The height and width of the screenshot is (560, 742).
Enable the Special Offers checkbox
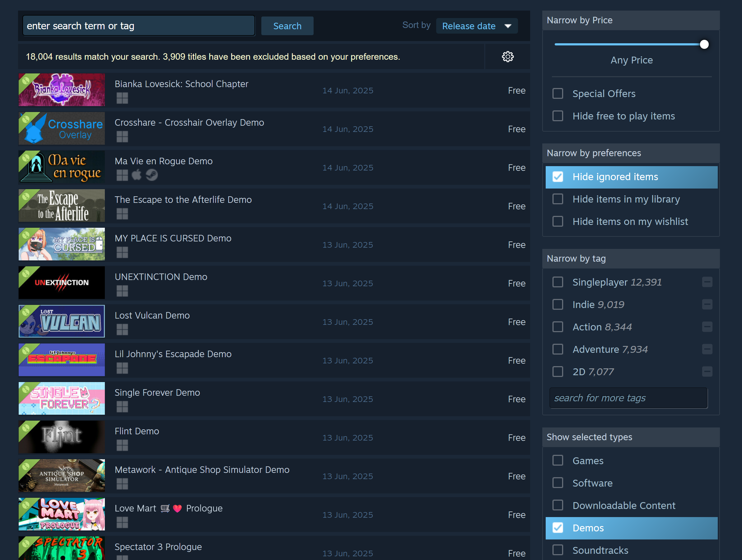[558, 94]
